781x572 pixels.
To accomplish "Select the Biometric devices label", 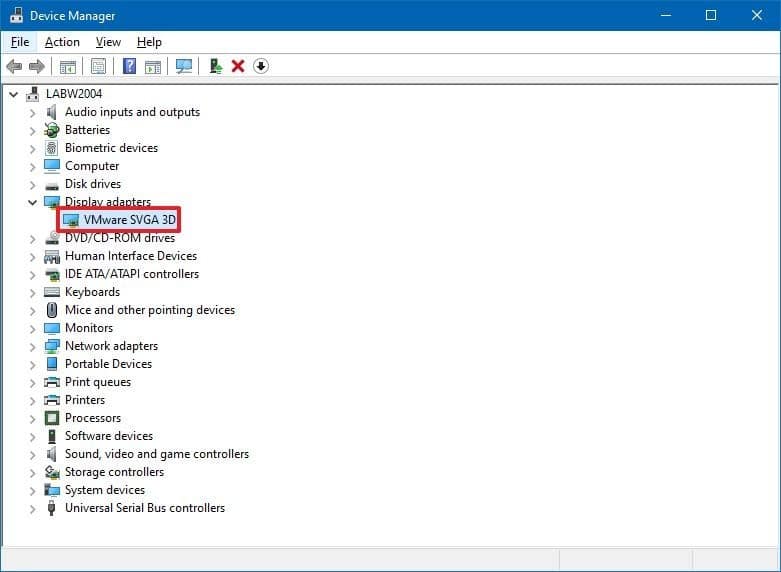I will pyautogui.click(x=112, y=148).
